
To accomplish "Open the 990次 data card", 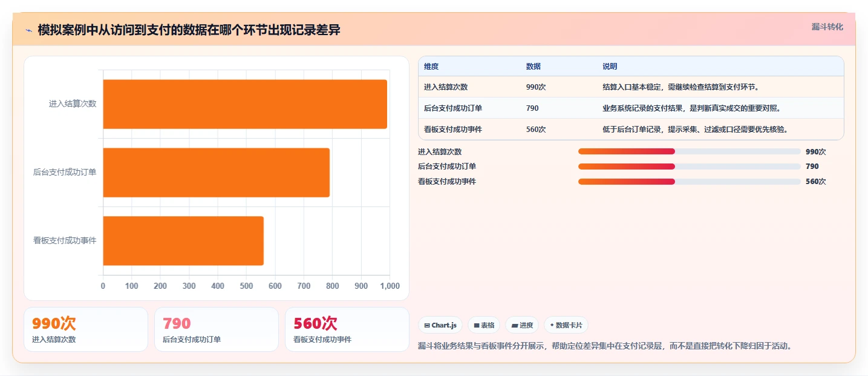I will [x=85, y=329].
